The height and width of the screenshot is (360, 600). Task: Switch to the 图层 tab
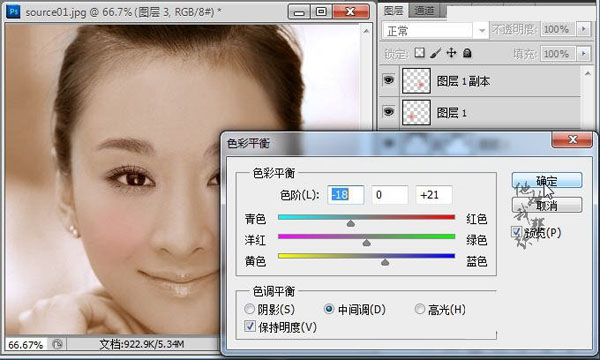(x=393, y=11)
